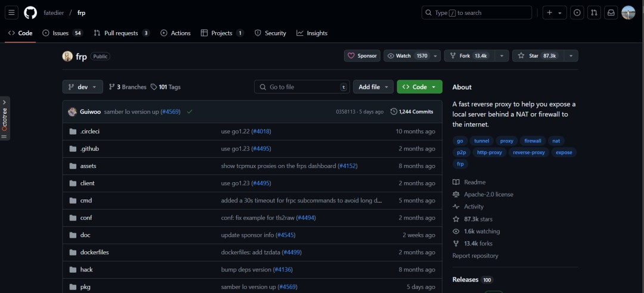The image size is (644, 293).
Task: Open the pull requests icon in the header
Action: pyautogui.click(x=594, y=13)
